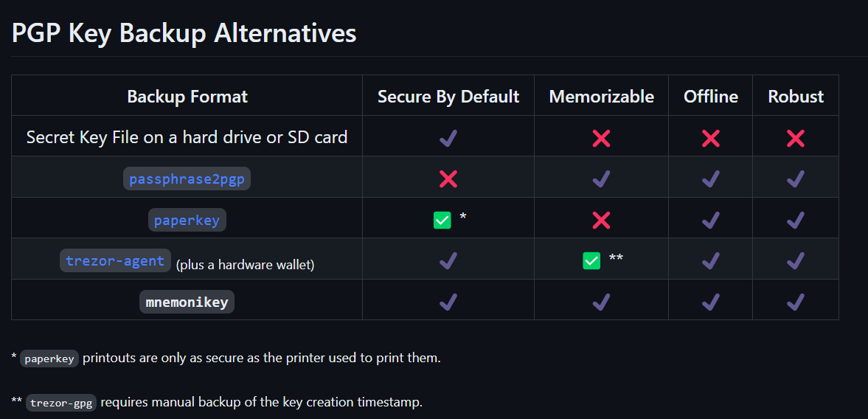Click mnemonikey Robust purple checkmark

tap(795, 301)
